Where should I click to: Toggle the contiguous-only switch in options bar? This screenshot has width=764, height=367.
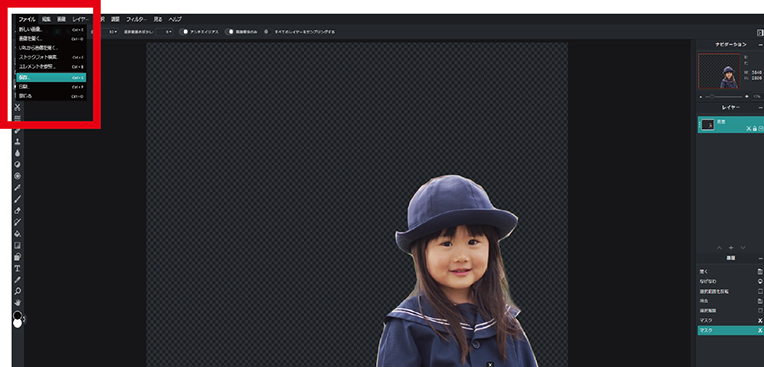coord(229,32)
